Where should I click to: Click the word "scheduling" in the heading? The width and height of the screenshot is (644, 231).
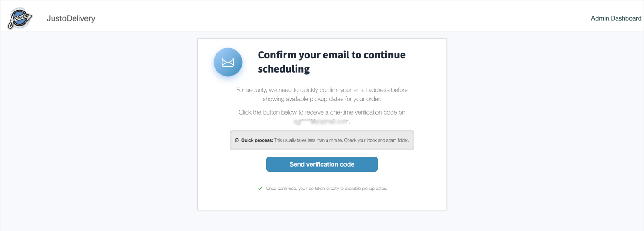(x=284, y=69)
